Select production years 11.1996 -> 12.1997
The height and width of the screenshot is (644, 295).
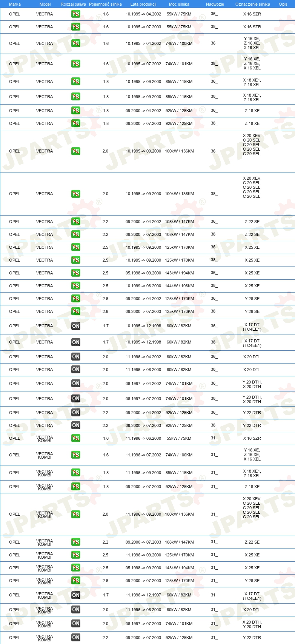pyautogui.click(x=143, y=595)
